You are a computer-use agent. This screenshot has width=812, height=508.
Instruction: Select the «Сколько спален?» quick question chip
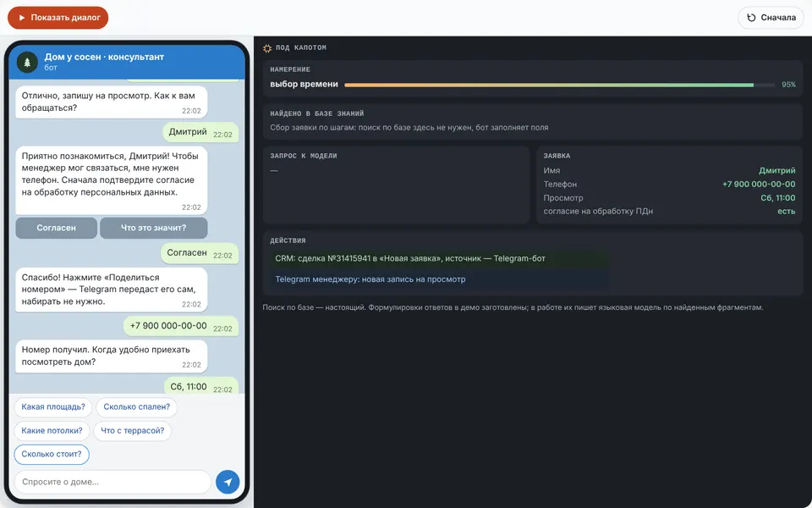[x=137, y=407]
